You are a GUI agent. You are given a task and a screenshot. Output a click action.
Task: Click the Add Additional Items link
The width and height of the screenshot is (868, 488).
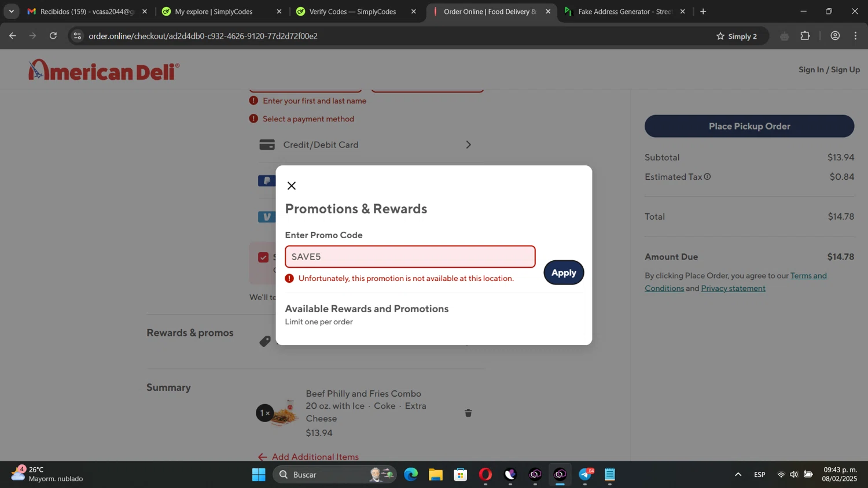(x=308, y=457)
